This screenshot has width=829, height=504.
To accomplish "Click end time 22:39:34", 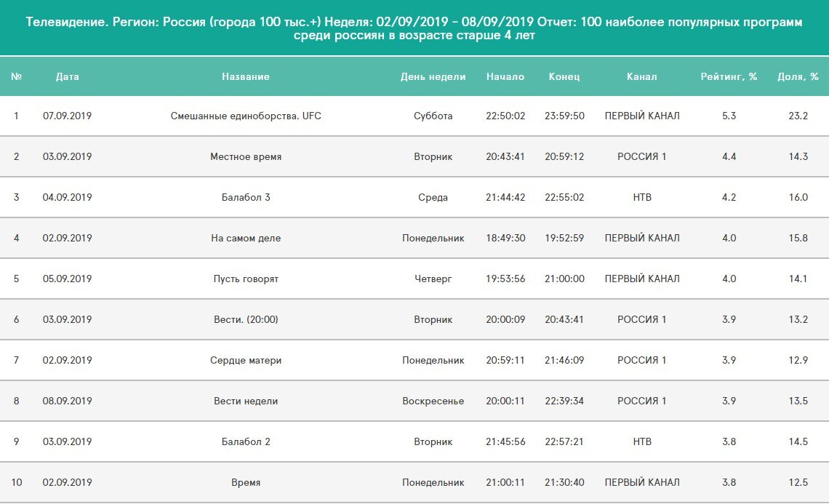I will click(x=564, y=401).
